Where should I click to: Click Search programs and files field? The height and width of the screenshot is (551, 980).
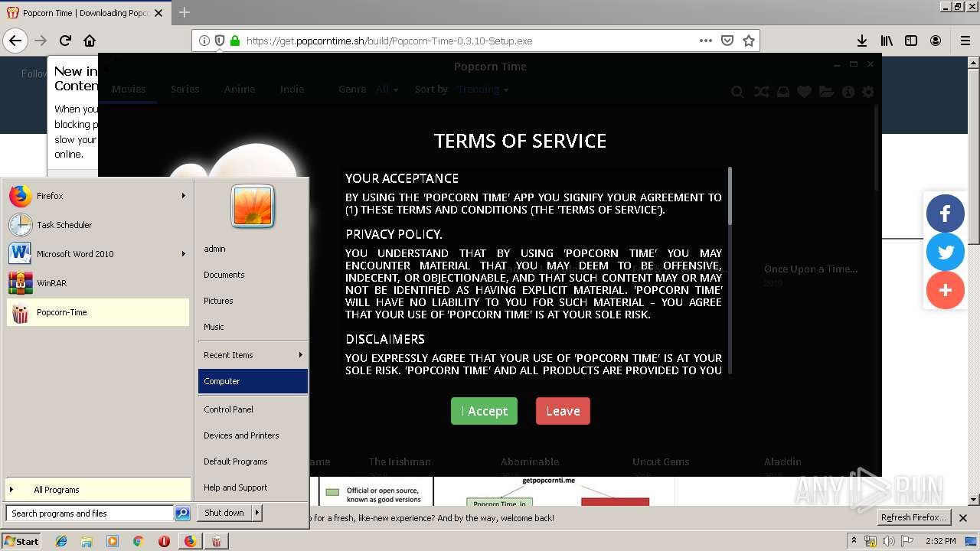[90, 514]
